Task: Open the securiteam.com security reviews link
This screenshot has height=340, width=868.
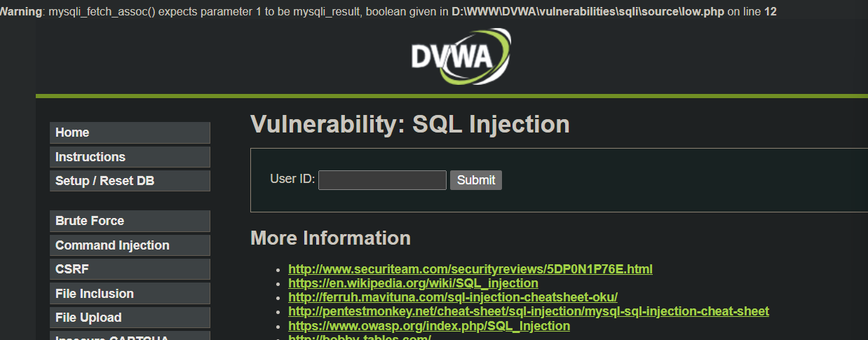Action: click(470, 268)
